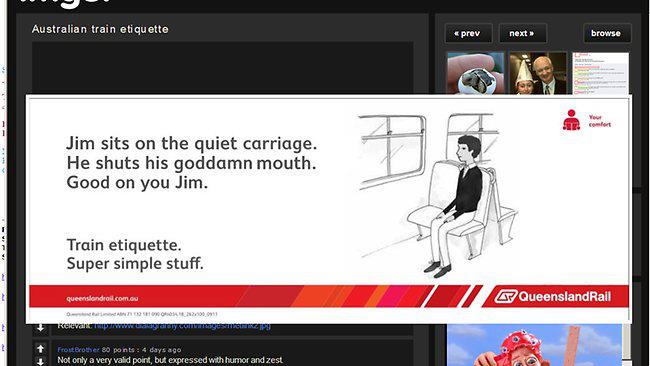Screen dimensions: 650x366
Task: Click the sidebar scrollbar near the cartoon thumbnail
Action: 626,344
